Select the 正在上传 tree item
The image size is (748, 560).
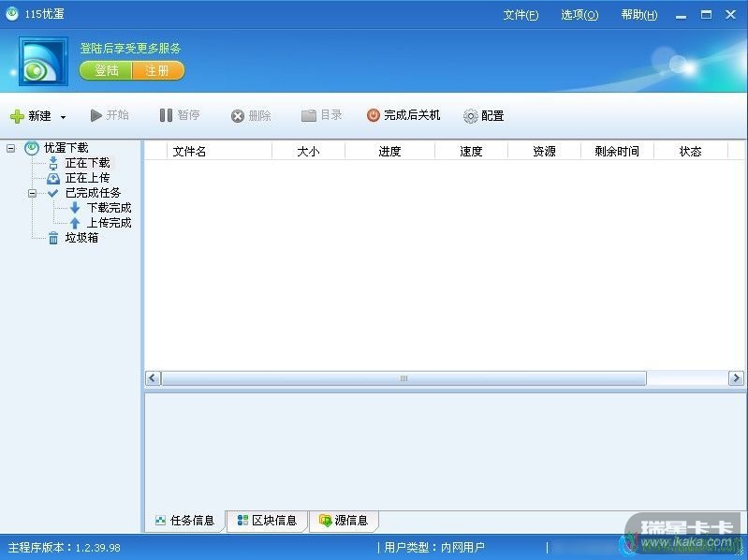[88, 178]
